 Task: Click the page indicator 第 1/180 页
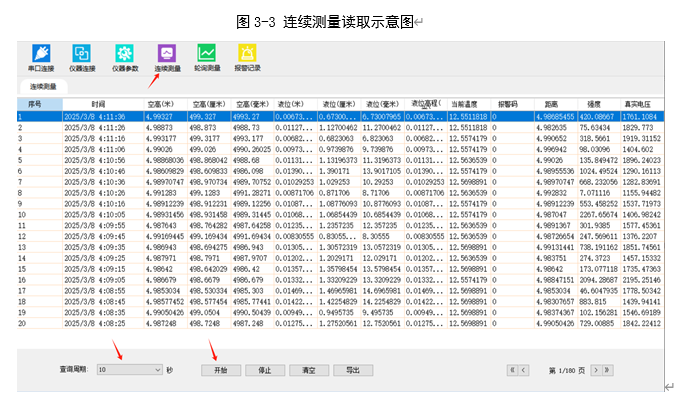tap(567, 371)
